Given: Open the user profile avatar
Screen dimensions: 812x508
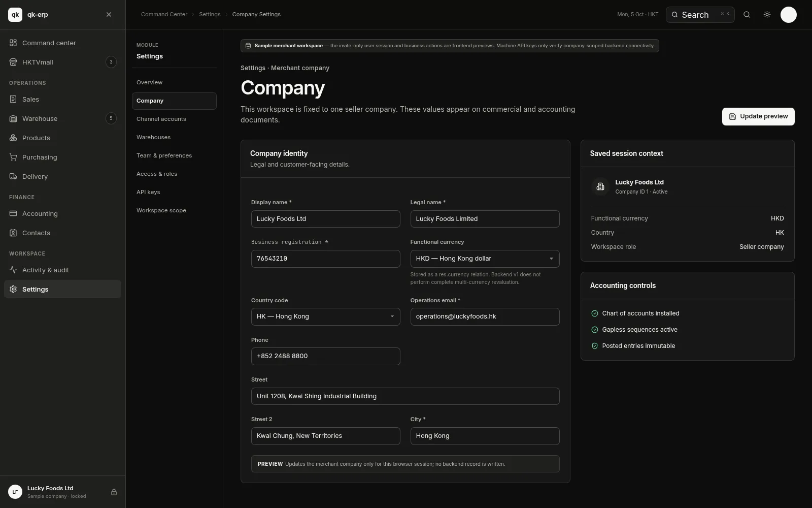Looking at the screenshot, I should [788, 15].
